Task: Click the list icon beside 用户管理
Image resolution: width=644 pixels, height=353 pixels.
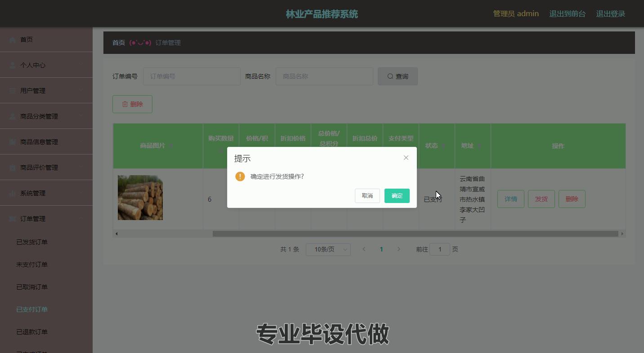Action: (13, 91)
